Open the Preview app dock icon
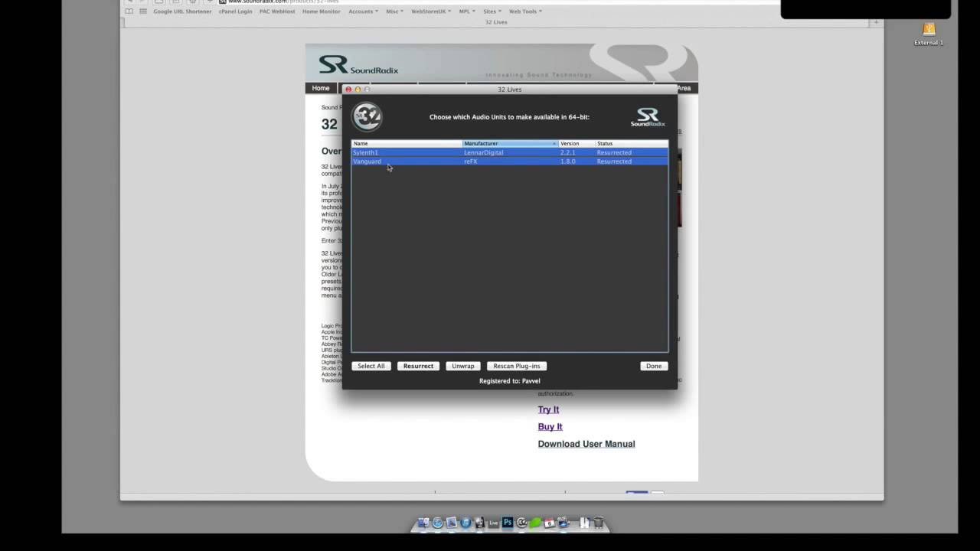Screen dimensions: 980x551 pyautogui.click(x=452, y=523)
